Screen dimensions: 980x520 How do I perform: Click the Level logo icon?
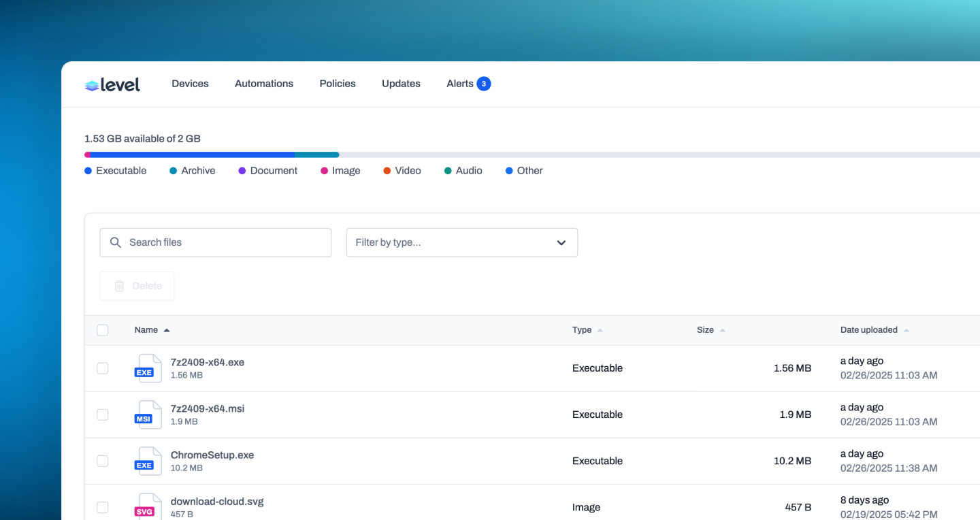(x=92, y=85)
